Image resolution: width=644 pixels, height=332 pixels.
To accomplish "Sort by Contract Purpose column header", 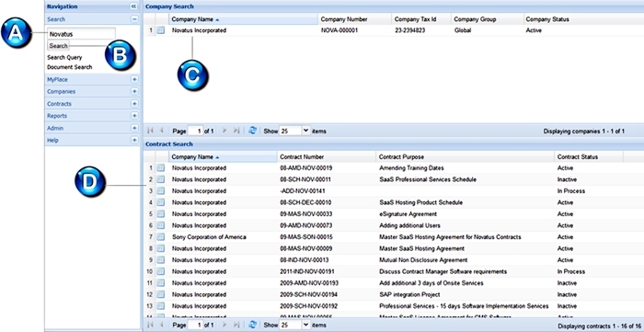I will coord(465,156).
